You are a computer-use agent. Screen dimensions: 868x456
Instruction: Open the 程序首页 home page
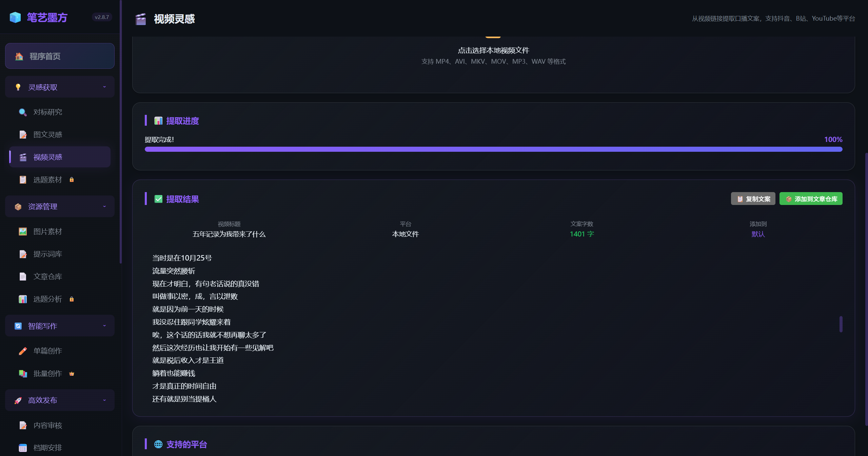[x=60, y=56]
